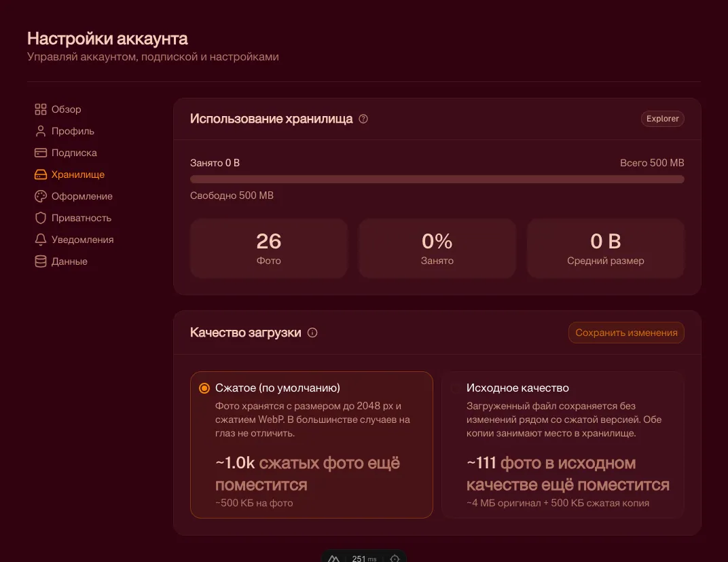Click the 'Свободно 500 MB' text
Screen dimensions: 728x562
click(x=232, y=195)
